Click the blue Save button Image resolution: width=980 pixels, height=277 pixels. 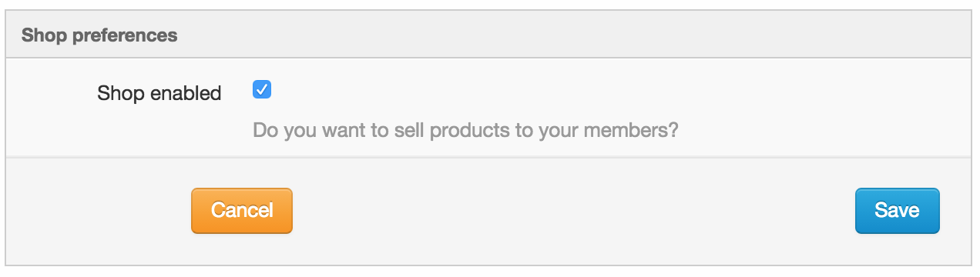click(897, 210)
